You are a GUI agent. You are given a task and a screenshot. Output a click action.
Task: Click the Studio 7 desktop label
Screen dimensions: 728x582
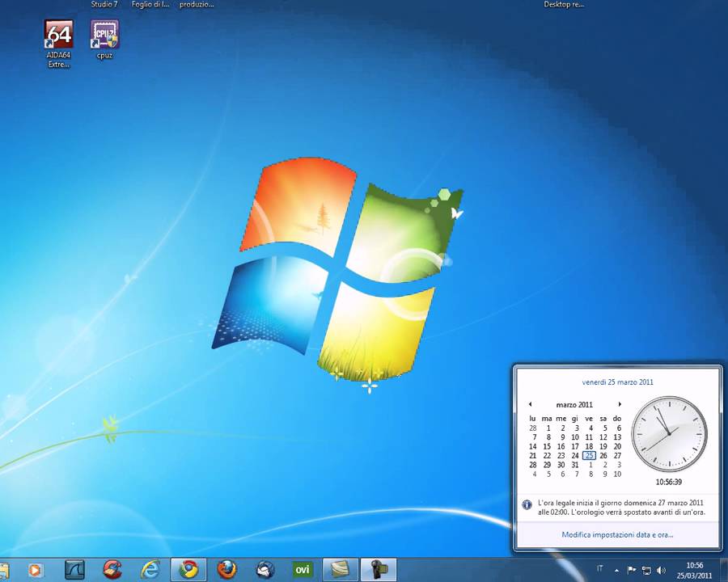104,4
